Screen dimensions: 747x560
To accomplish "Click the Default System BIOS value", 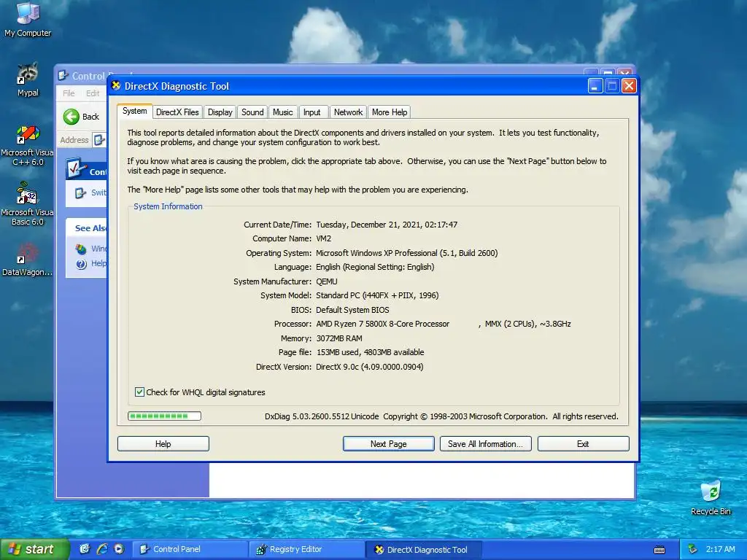I will click(352, 310).
